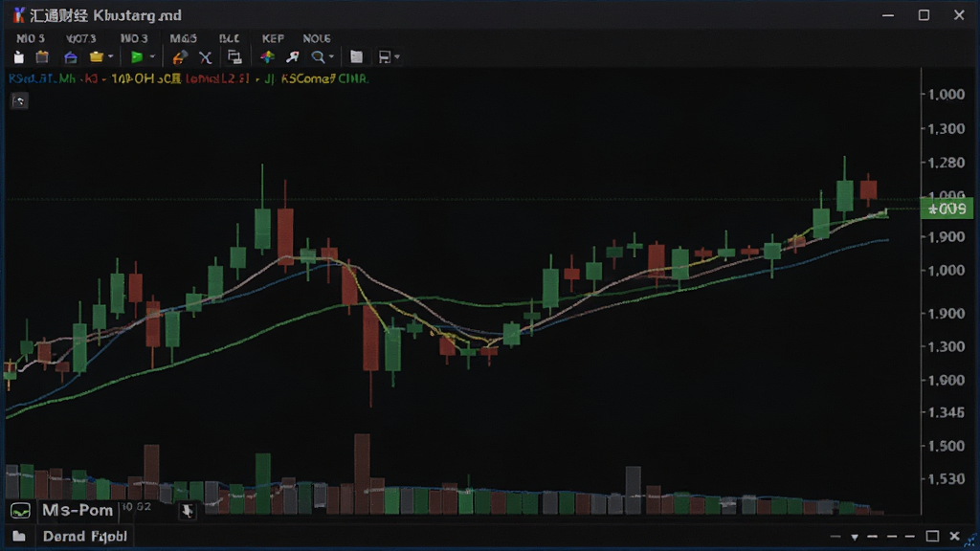Viewport: 980px width, 551px height.
Task: Select the Derad bottom panel tab
Action: [x=85, y=536]
